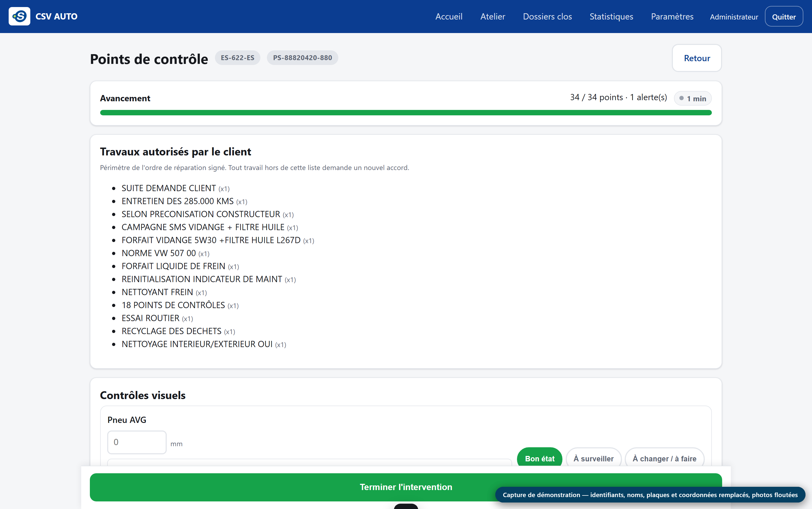The image size is (812, 509).
Task: Click Terminer l'intervention button
Action: [405, 487]
